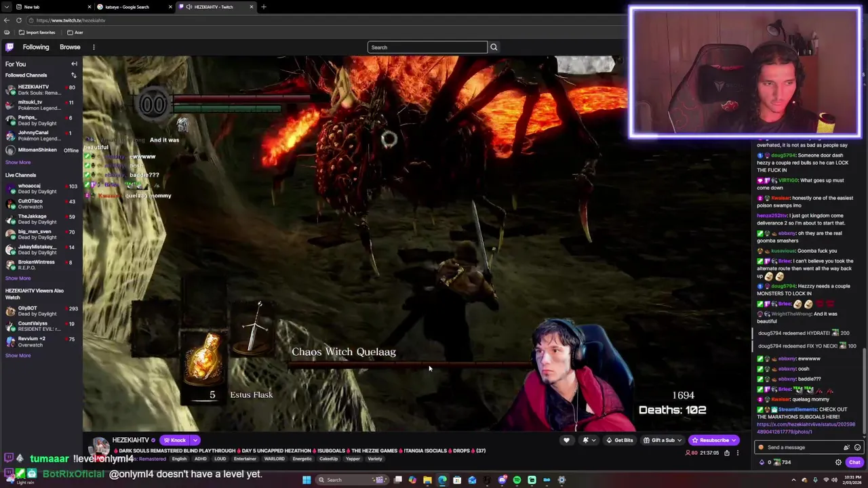Viewport: 868px width, 488px height.
Task: Open JohnnyCanal channel in sidebar
Action: 41,136
